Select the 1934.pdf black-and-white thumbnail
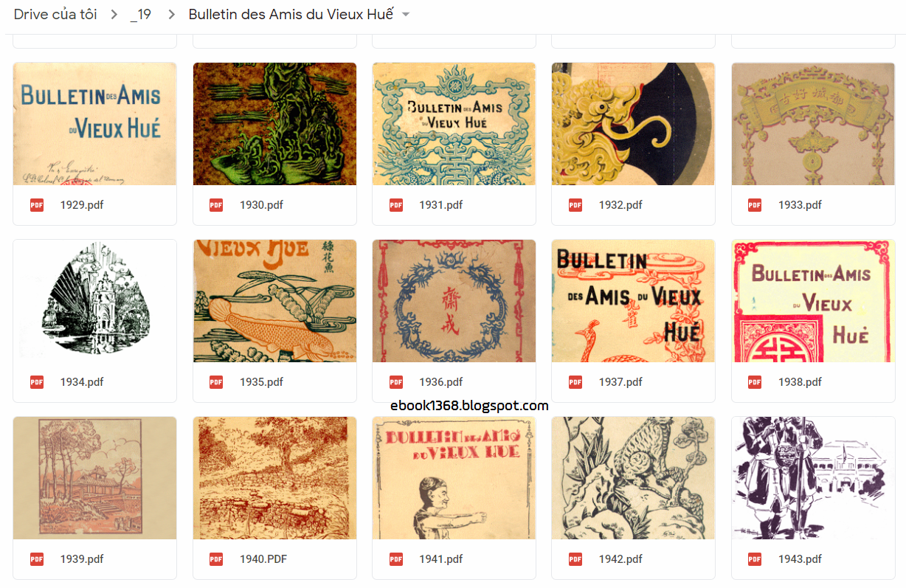Image resolution: width=906 pixels, height=588 pixels. click(95, 301)
